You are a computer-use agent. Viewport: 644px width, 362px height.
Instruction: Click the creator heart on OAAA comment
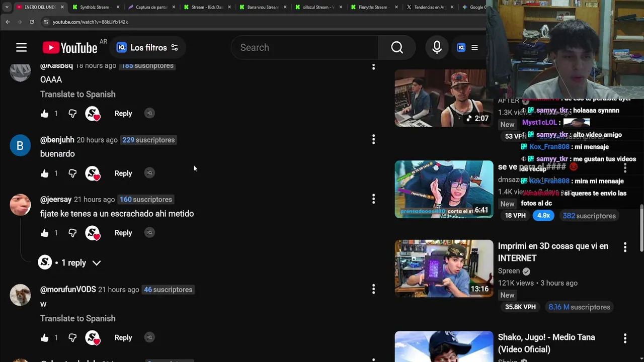click(x=93, y=114)
